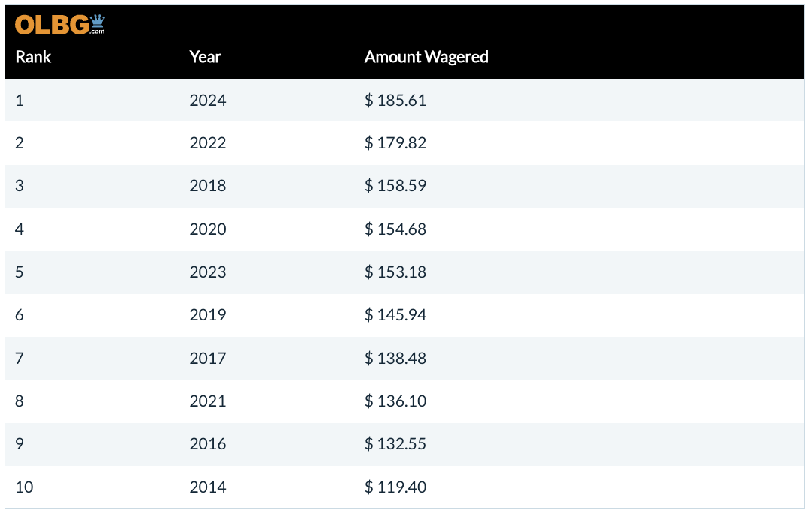Select the Year column header

(x=205, y=57)
